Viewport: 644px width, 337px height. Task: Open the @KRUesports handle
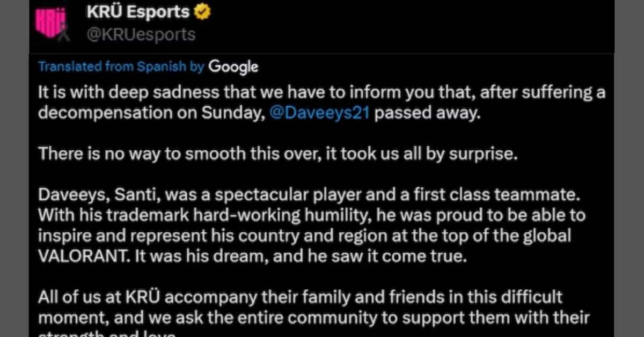click(x=141, y=35)
